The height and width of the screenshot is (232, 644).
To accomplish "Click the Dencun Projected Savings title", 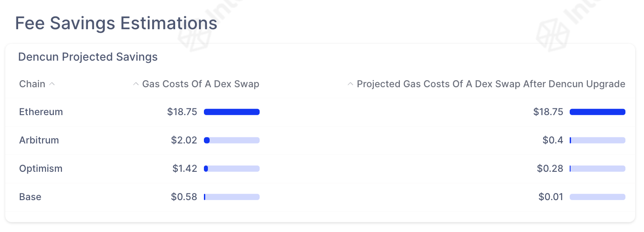I will pyautogui.click(x=88, y=57).
